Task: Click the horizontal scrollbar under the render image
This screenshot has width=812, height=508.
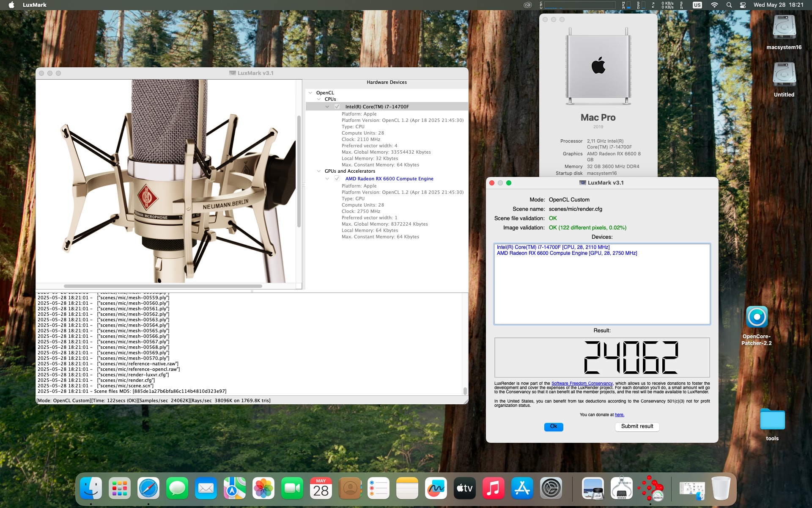Action: tap(163, 286)
